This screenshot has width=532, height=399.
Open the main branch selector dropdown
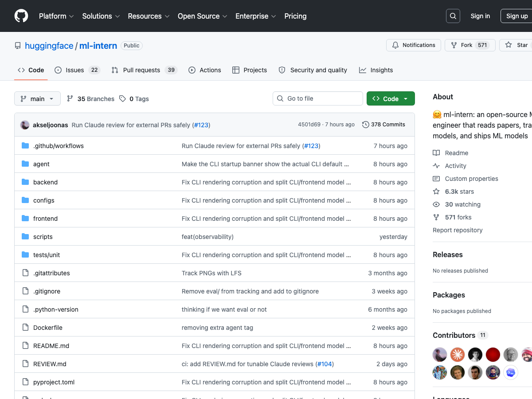click(37, 99)
